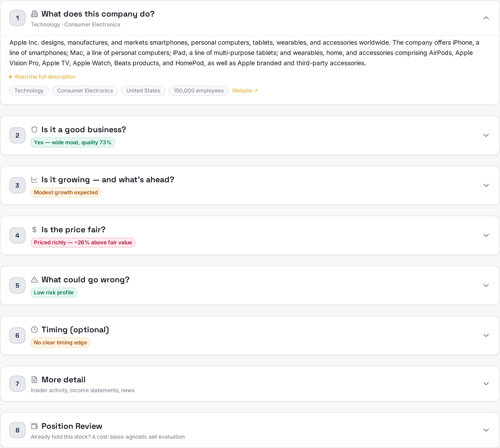This screenshot has width=500, height=448.
Task: Click the clock icon next to Timing
Action: coord(34,330)
